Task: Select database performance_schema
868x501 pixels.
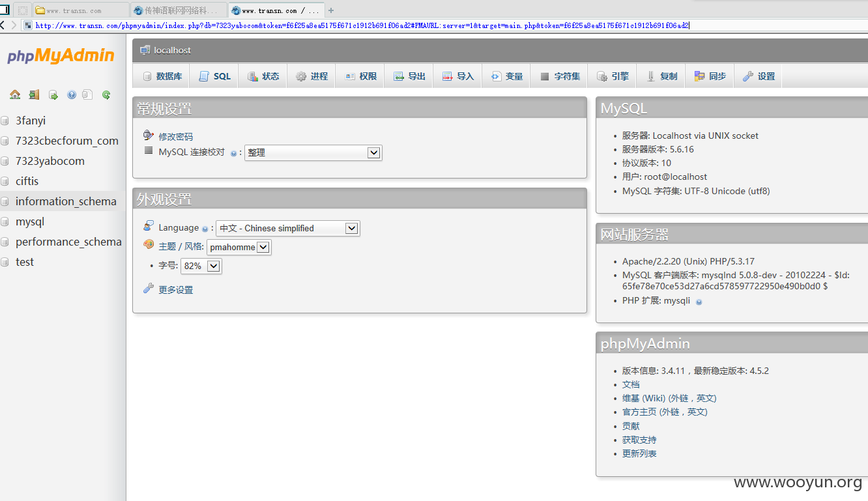Action: pos(68,242)
